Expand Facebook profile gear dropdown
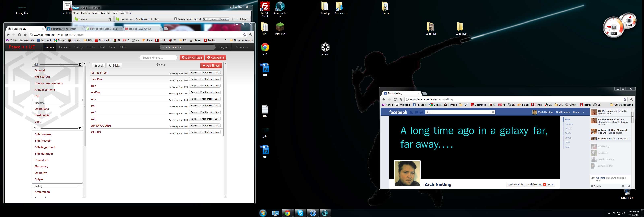 click(x=551, y=184)
